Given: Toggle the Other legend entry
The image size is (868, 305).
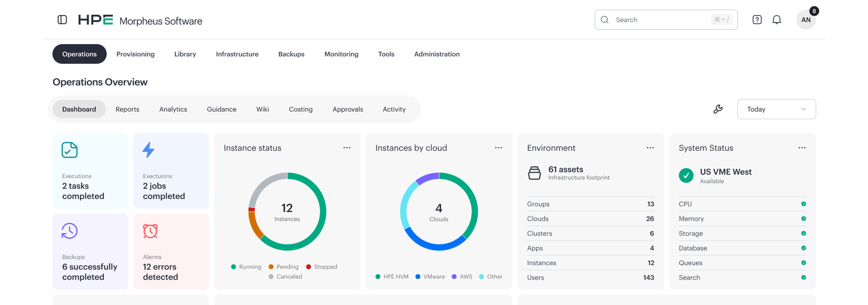Looking at the screenshot, I should (491, 276).
